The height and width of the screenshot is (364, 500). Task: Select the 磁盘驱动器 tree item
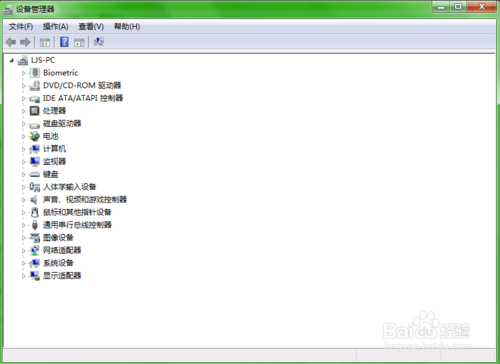click(x=62, y=124)
